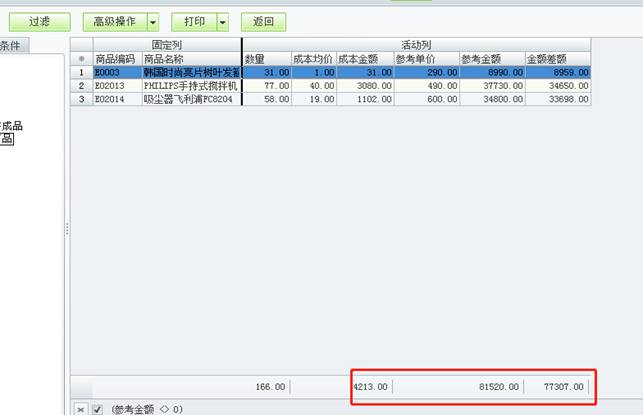Viewport: 643px width, 415px height.
Task: Click the grid select-all asterisk corner
Action: (81, 59)
